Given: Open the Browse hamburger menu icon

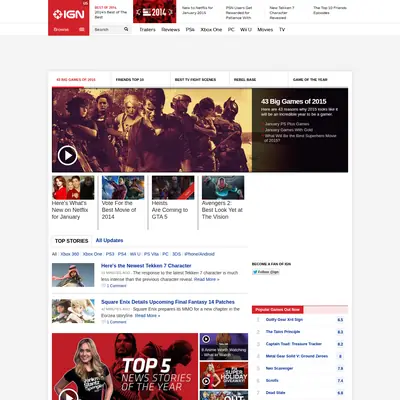Looking at the screenshot, I should coord(82,29).
